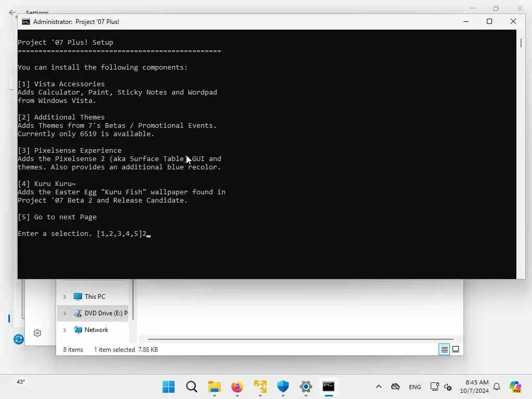Click the console vertical scrollbar thumb
The height and width of the screenshot is (399, 532).
coord(521,43)
